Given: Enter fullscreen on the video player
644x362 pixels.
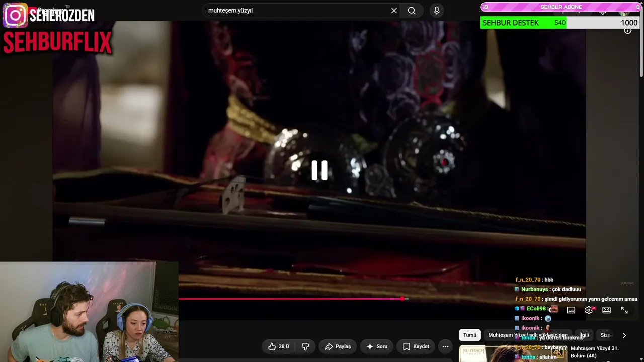Looking at the screenshot, I should click(x=624, y=310).
